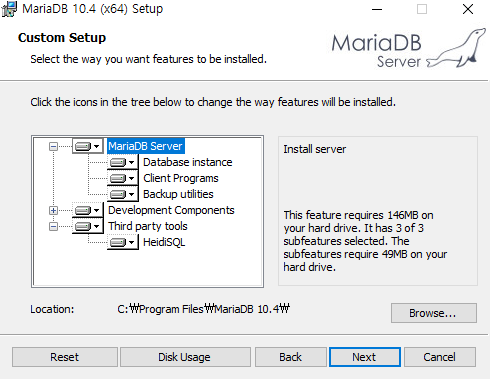Select the Development Components tree item

[171, 210]
